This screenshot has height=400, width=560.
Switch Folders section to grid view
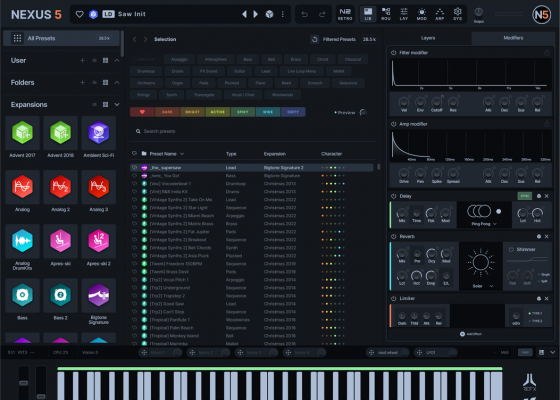105,82
